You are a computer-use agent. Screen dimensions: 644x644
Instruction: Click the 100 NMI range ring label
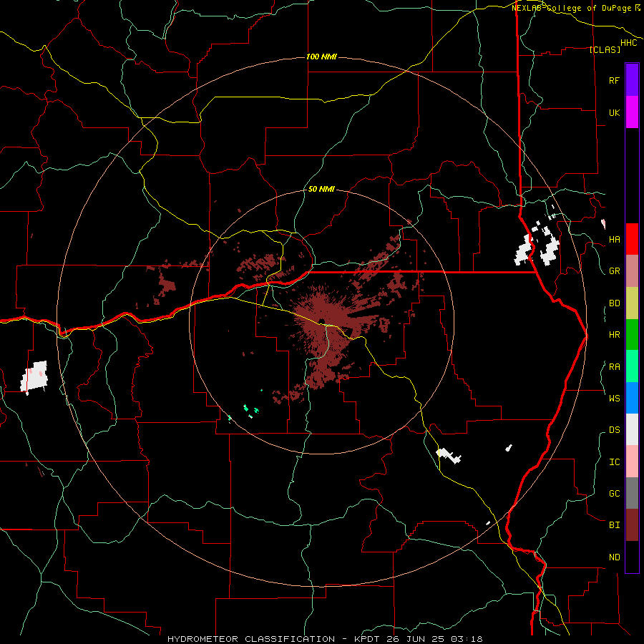tap(321, 57)
